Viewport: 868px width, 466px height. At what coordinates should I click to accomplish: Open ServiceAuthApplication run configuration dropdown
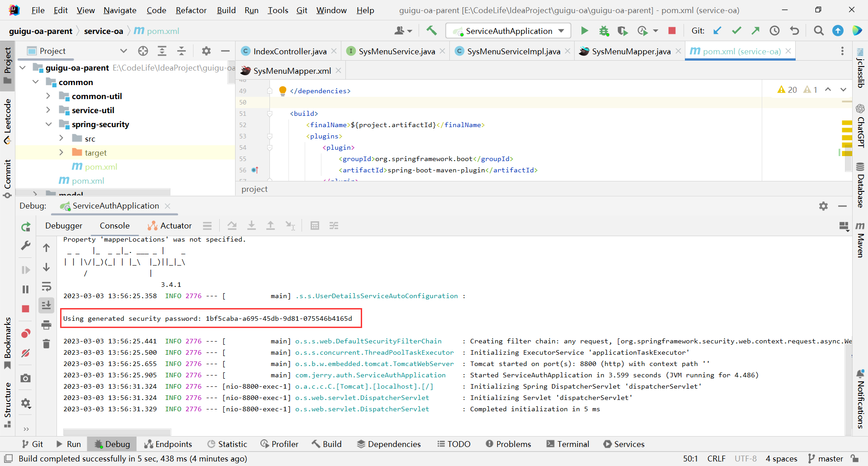tap(509, 31)
